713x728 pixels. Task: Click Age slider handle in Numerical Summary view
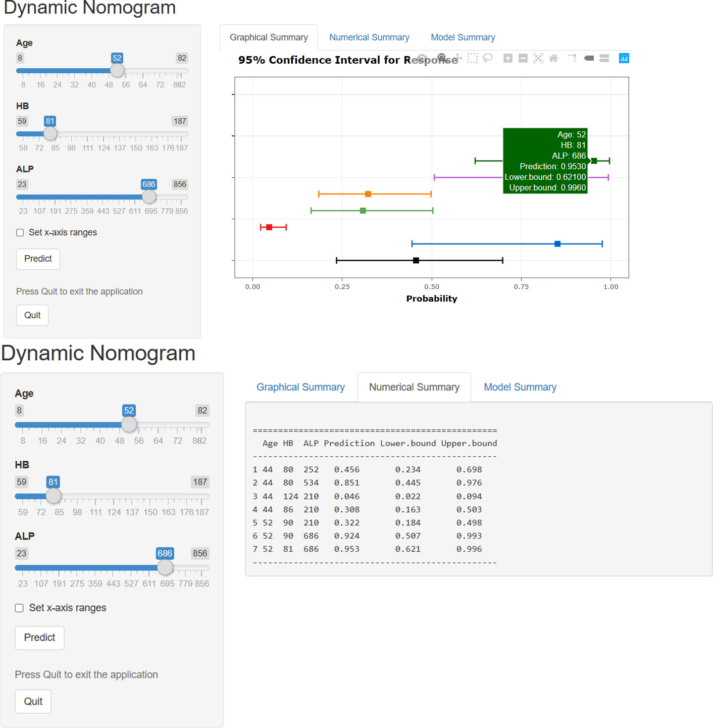pos(129,425)
